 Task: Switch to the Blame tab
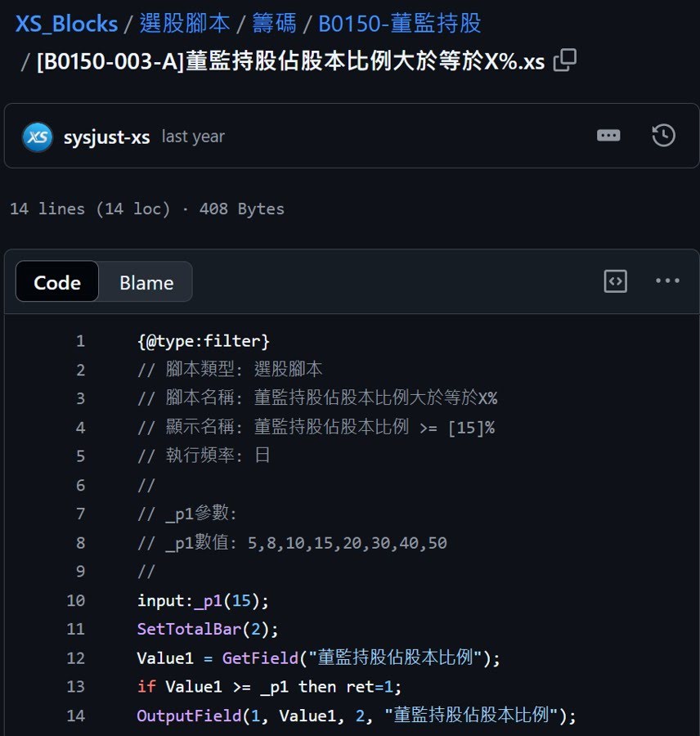[x=146, y=282]
